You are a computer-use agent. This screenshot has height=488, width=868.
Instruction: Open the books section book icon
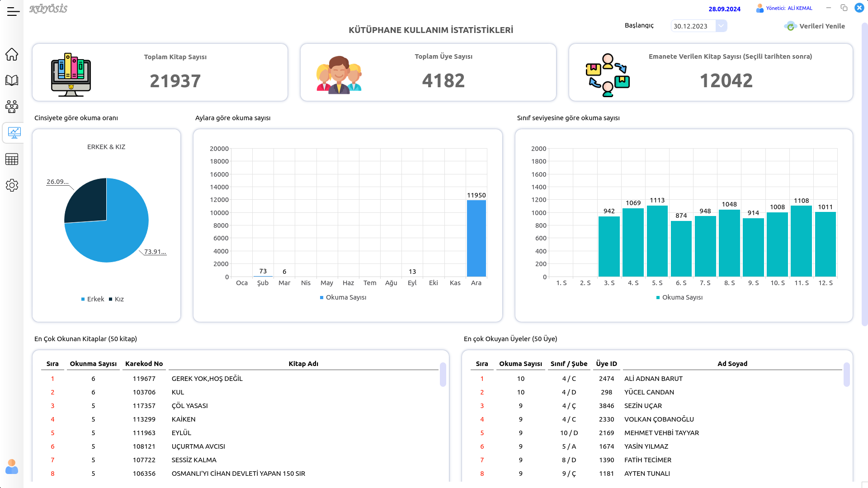pos(12,80)
